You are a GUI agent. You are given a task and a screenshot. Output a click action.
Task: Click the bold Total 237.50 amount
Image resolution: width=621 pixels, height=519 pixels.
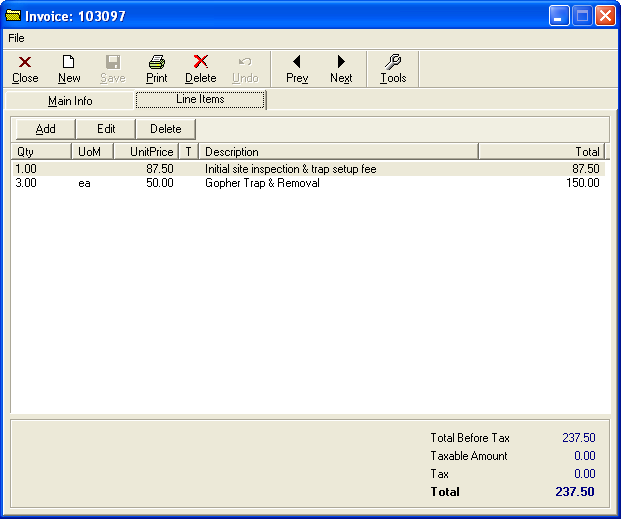click(575, 492)
